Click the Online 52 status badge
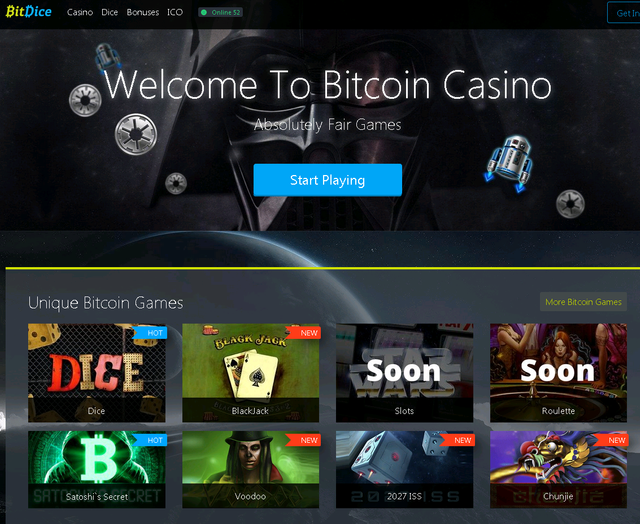This screenshot has height=524, width=640. [221, 12]
